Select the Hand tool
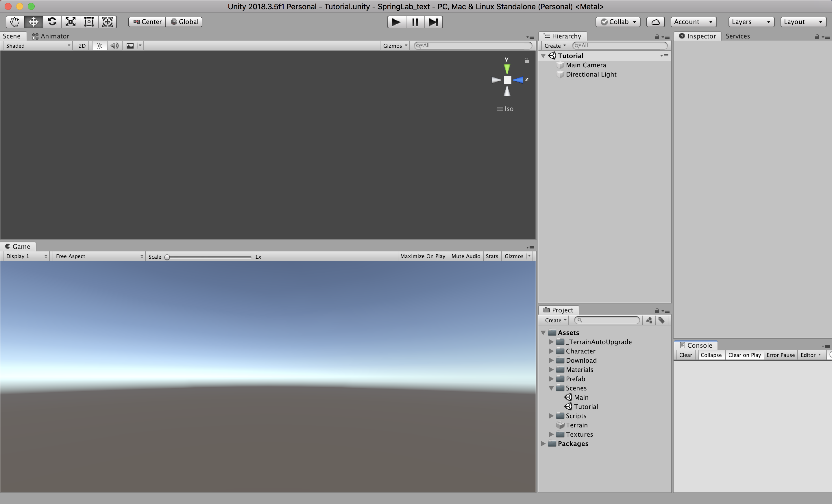Viewport: 832px width, 504px height. (15, 22)
